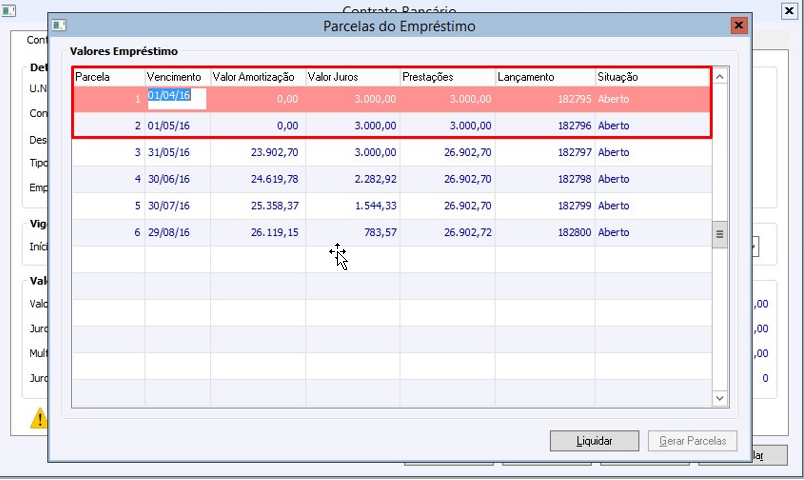Close the Parcelas do Empréstimo dialog

coord(739,25)
